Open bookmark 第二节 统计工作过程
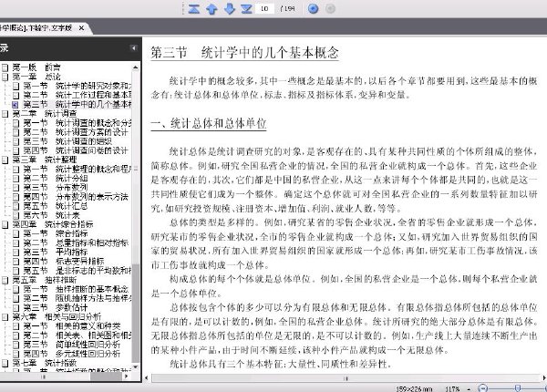The image size is (547, 392). tap(77, 95)
